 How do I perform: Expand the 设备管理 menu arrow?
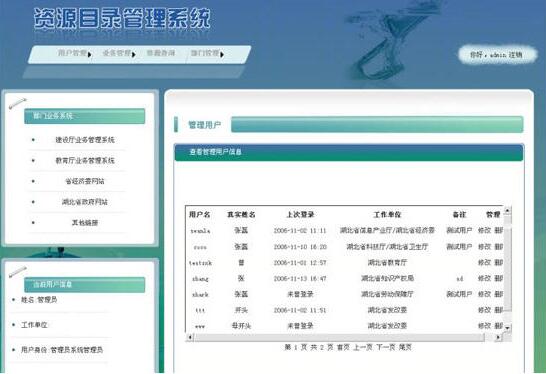pyautogui.click(x=134, y=55)
